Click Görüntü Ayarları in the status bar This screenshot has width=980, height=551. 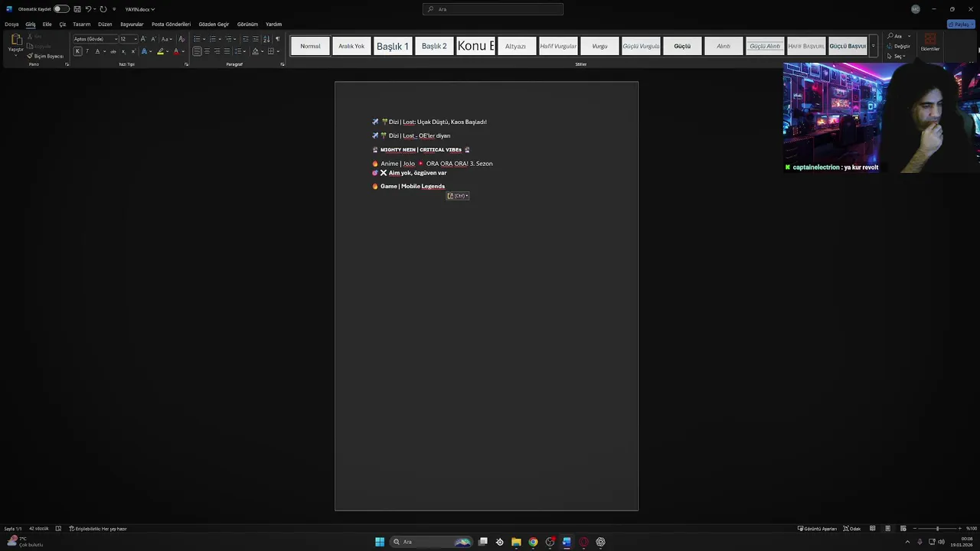817,529
